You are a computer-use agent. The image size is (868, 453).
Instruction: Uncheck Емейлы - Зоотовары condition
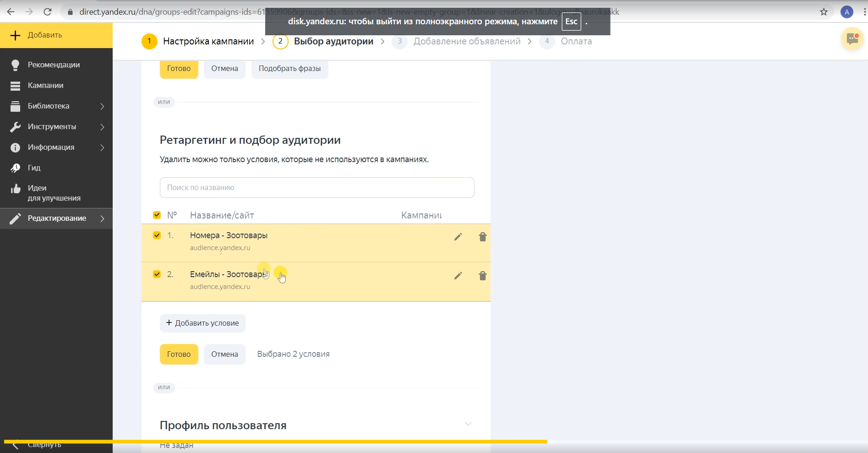(x=157, y=274)
